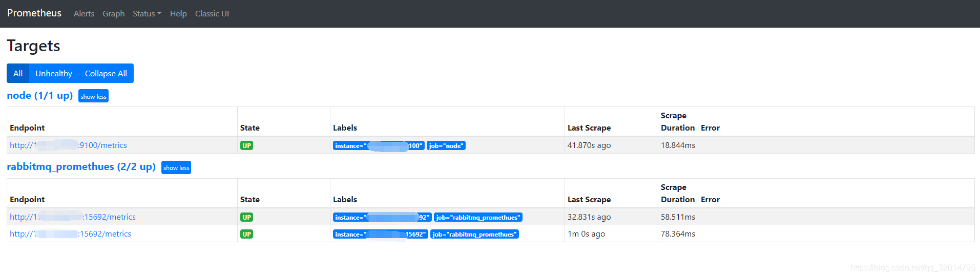Click the instance label ending in 15692"
The width and height of the screenshot is (980, 277).
pos(381,235)
